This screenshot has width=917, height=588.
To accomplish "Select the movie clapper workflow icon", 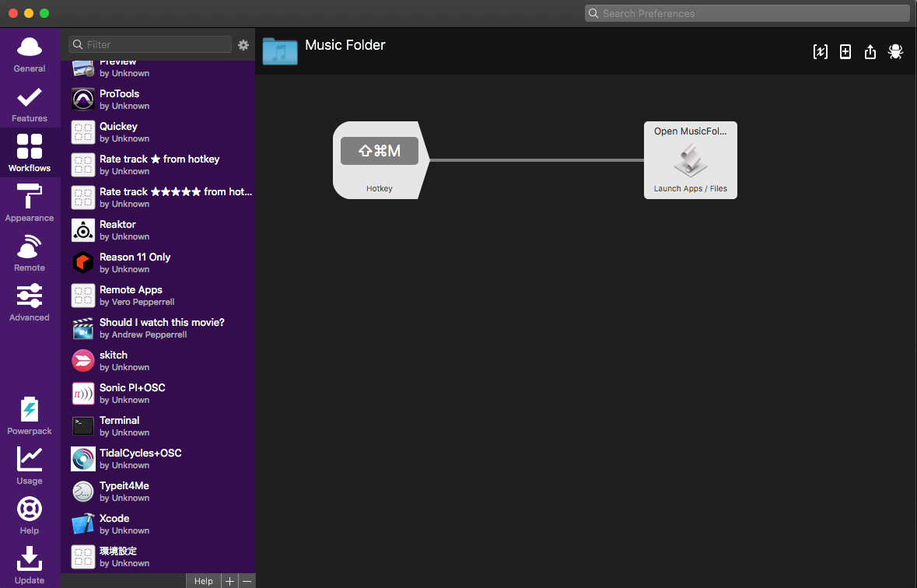I will click(83, 328).
